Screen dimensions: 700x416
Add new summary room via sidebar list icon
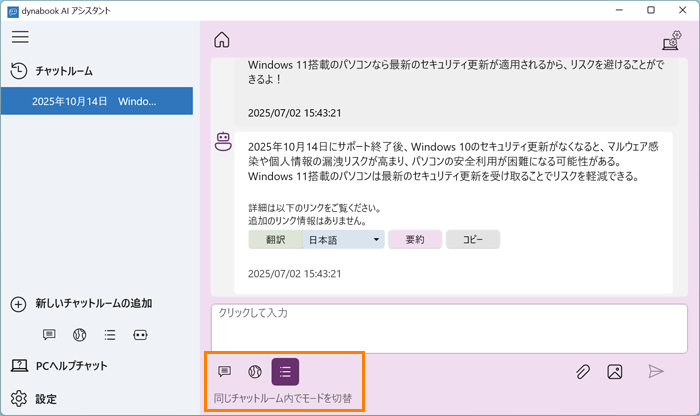click(110, 335)
